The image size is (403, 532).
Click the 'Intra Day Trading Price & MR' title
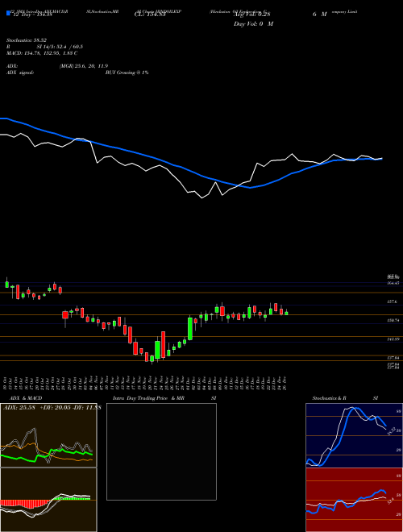148,398
